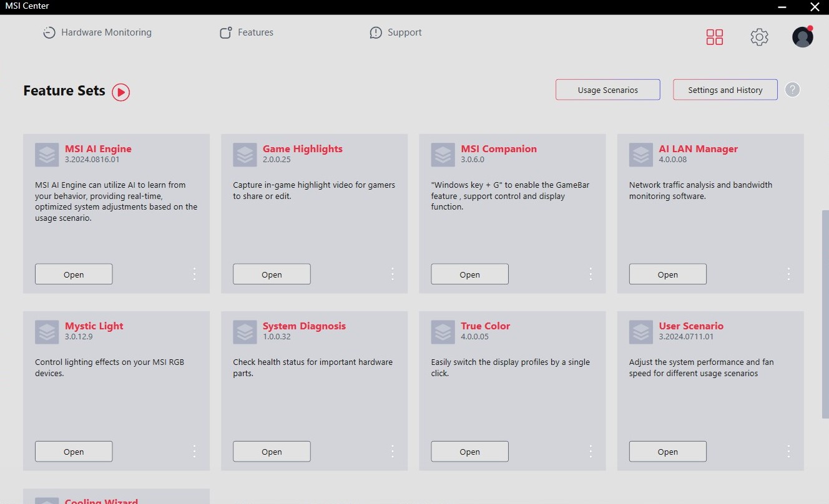Click the help question mark icon
This screenshot has height=504, width=829.
coord(792,90)
